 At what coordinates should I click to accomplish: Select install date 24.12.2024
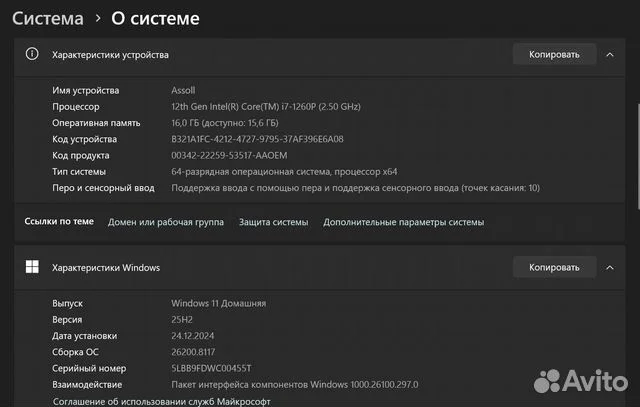(193, 336)
